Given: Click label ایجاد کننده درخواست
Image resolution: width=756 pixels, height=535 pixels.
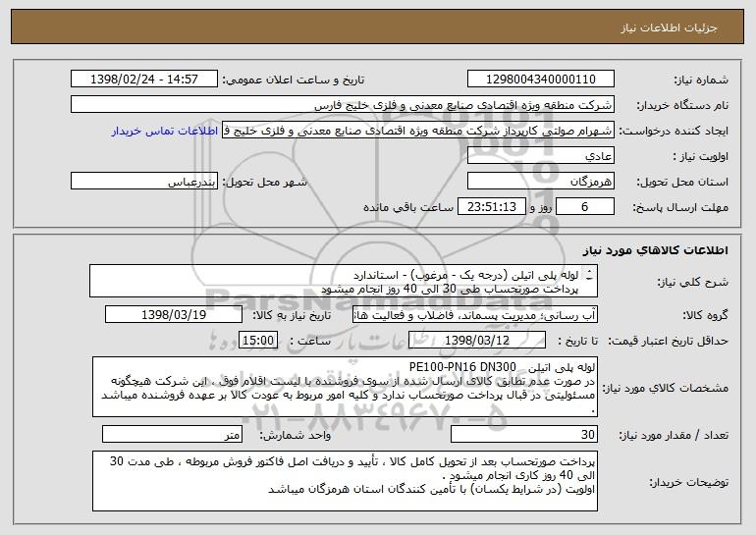Looking at the screenshot, I should click(674, 131).
